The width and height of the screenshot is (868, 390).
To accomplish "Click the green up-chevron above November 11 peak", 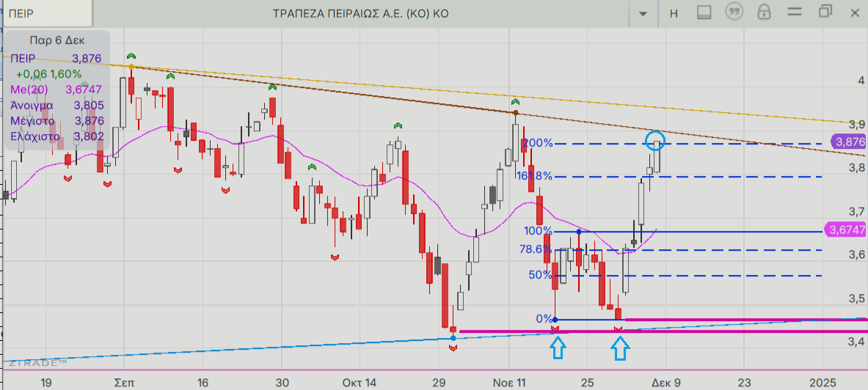I will [x=515, y=102].
